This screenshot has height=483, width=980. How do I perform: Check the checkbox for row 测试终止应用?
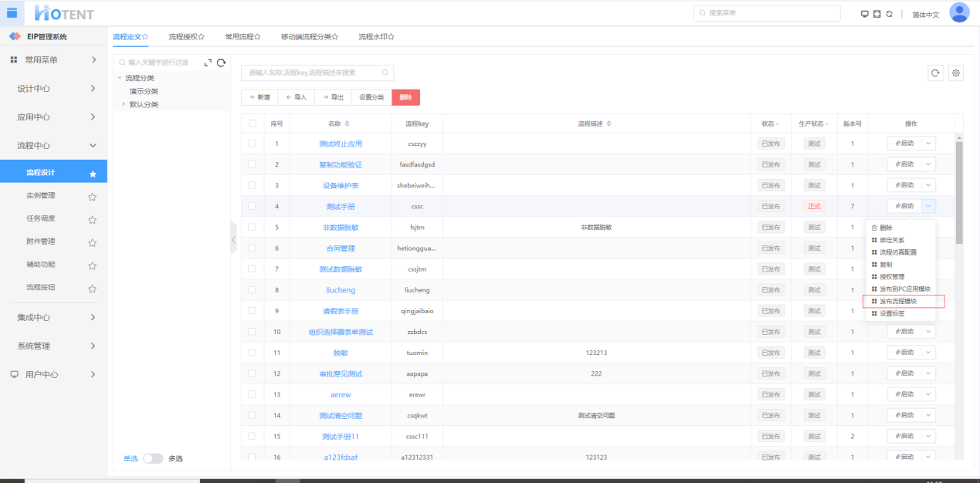pos(252,144)
